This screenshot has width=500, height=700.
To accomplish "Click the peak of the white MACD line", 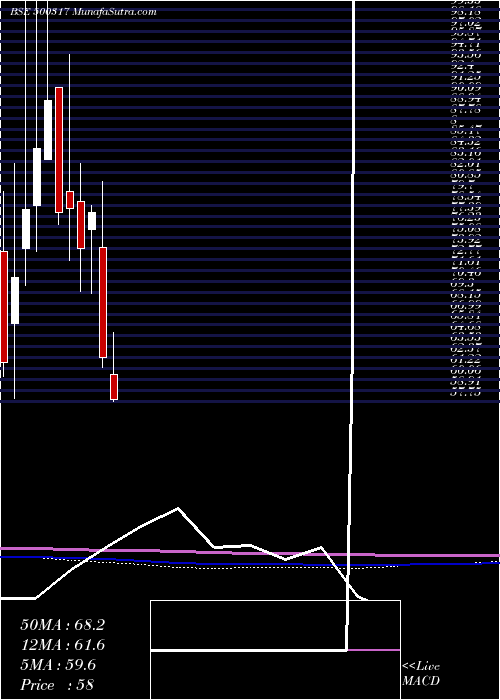I will (x=178, y=508).
